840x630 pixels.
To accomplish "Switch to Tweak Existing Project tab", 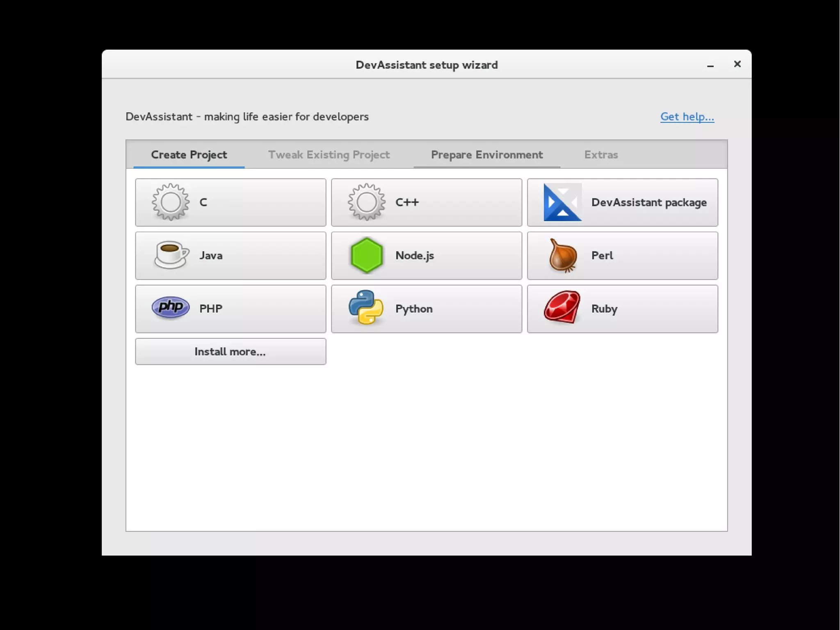I will click(x=329, y=155).
